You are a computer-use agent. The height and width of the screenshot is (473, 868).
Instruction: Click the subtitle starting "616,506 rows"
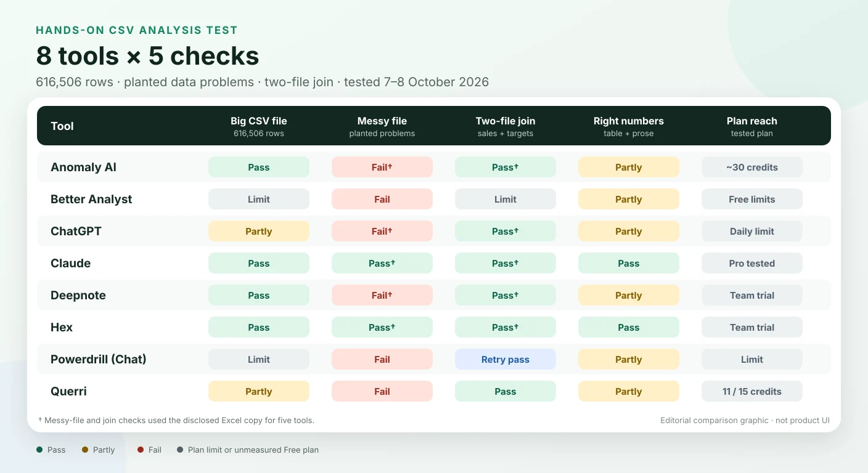click(x=263, y=82)
